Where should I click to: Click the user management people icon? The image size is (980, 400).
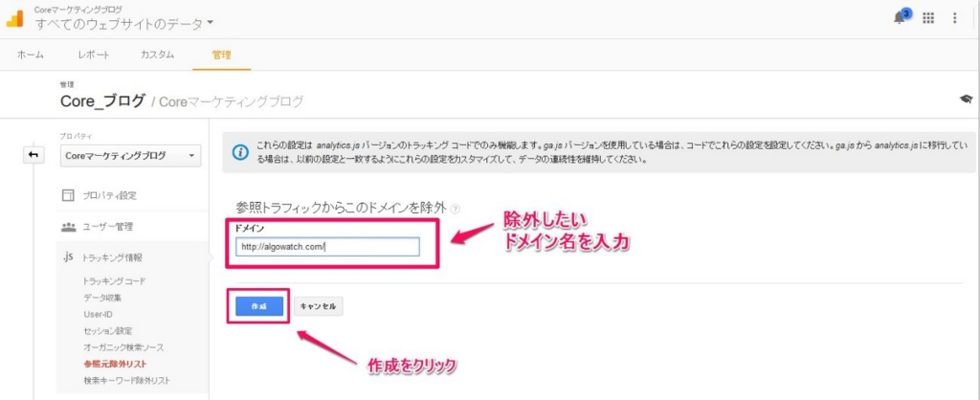(x=69, y=226)
